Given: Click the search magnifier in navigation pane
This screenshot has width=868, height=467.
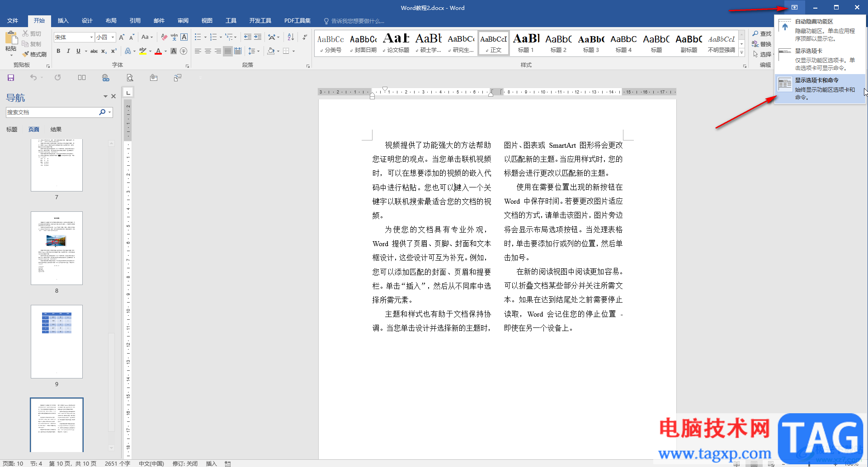Looking at the screenshot, I should coord(102,112).
